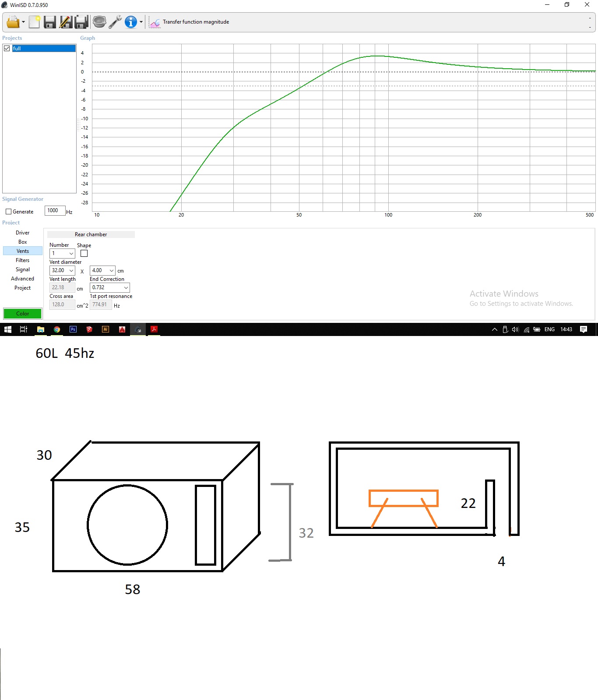Click the battery tray icon

click(x=537, y=329)
